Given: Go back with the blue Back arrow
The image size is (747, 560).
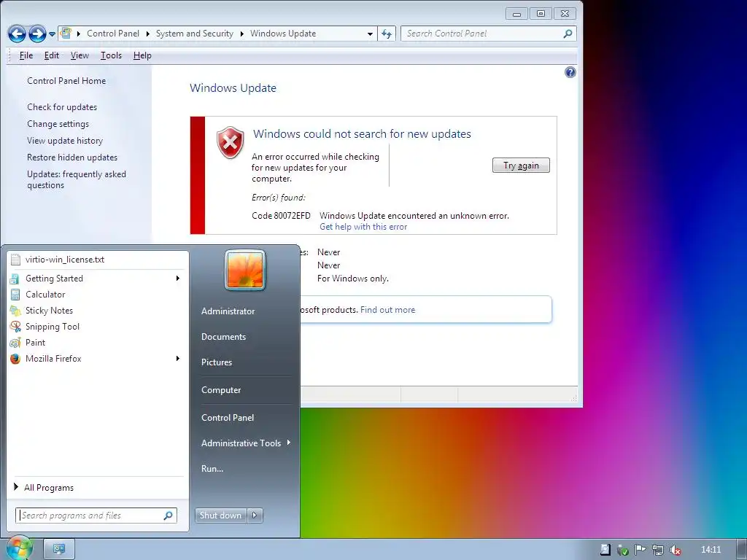Looking at the screenshot, I should pyautogui.click(x=18, y=34).
